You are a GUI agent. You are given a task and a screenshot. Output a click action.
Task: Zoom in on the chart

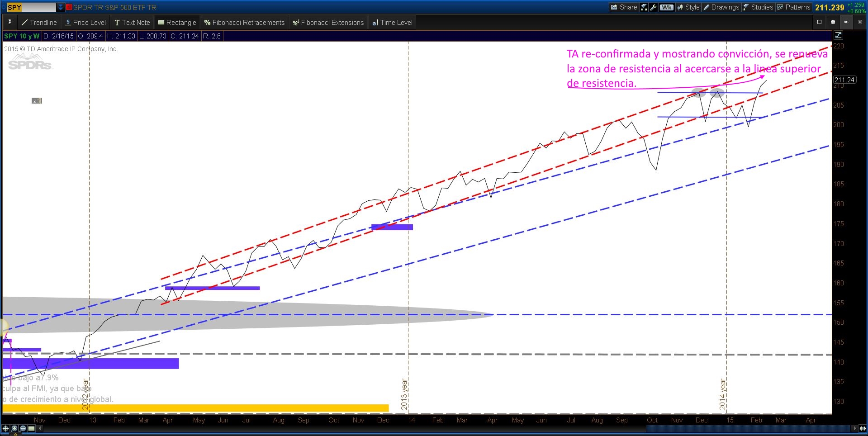pyautogui.click(x=14, y=428)
